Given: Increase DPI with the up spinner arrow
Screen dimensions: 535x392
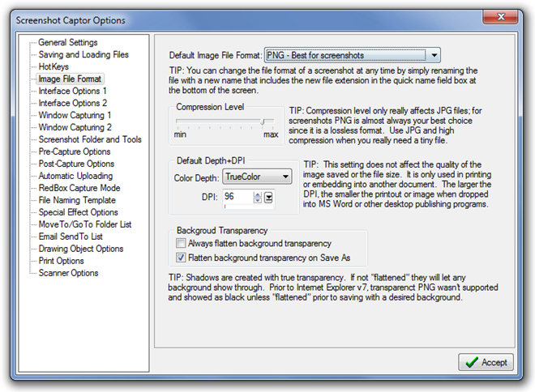Looking at the screenshot, I should point(258,194).
